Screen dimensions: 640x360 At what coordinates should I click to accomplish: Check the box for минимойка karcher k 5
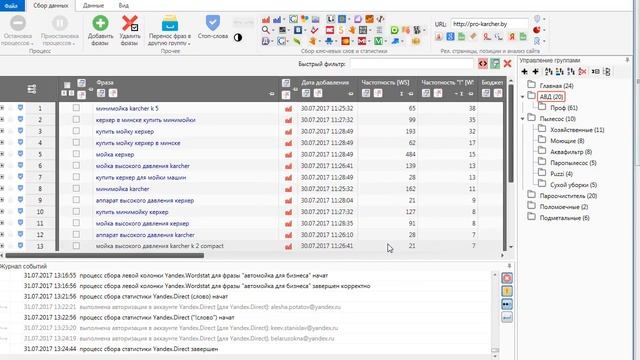(76, 108)
